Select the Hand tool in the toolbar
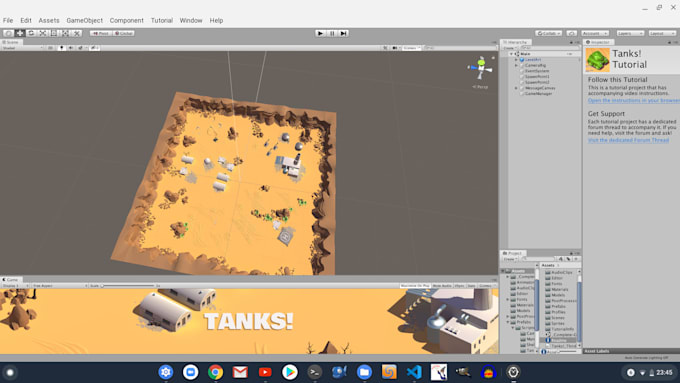 click(8, 33)
